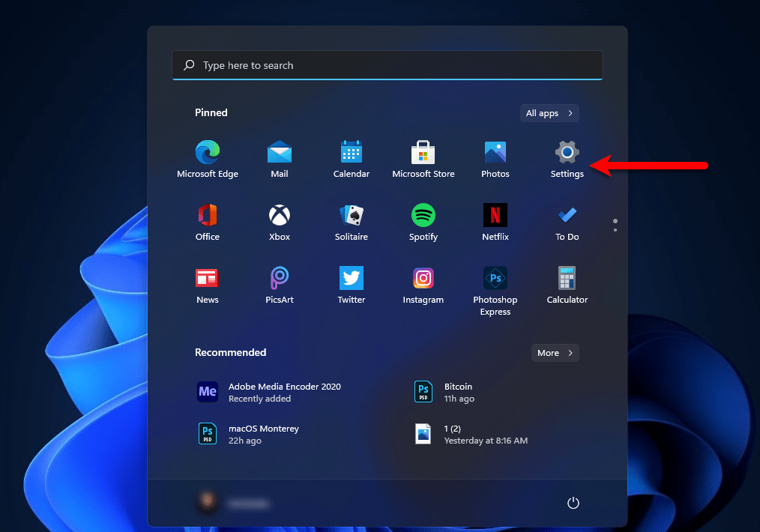Open the Bitcoin PSD file

(445, 392)
